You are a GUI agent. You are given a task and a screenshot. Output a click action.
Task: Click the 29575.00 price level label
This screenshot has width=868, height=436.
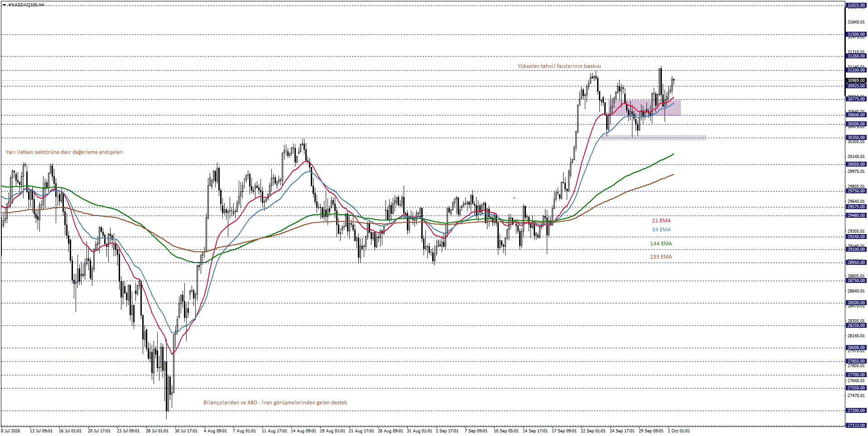(x=856, y=207)
